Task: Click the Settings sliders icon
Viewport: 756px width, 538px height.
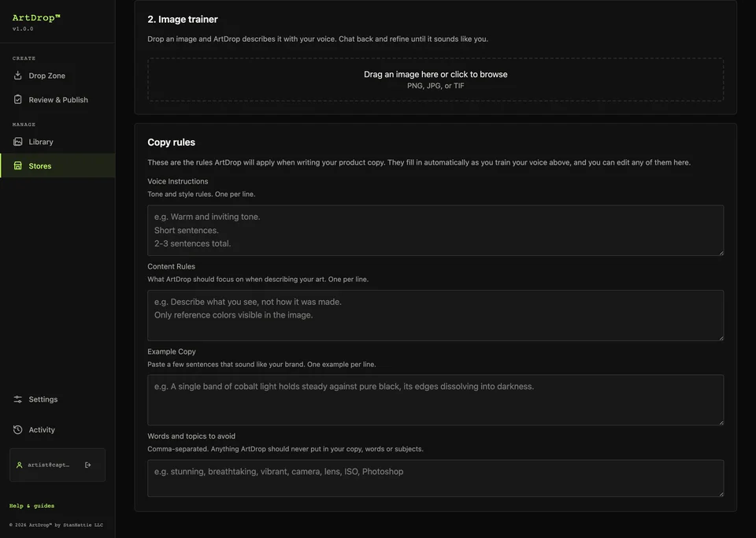Action: click(18, 399)
